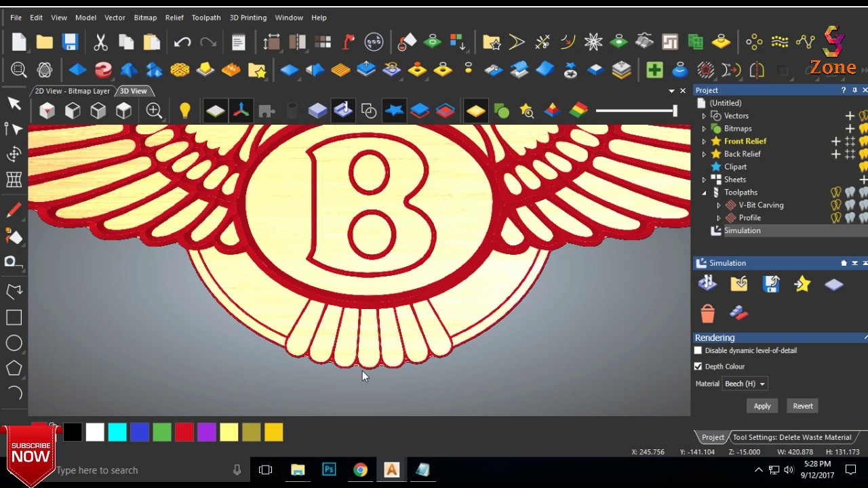868x488 pixels.
Task: Toggle the Back Relief light bulb
Action: pos(864,154)
